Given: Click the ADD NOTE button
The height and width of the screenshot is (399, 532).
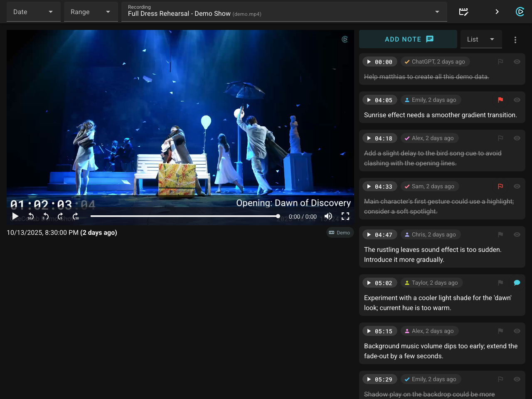Looking at the screenshot, I should tap(408, 39).
